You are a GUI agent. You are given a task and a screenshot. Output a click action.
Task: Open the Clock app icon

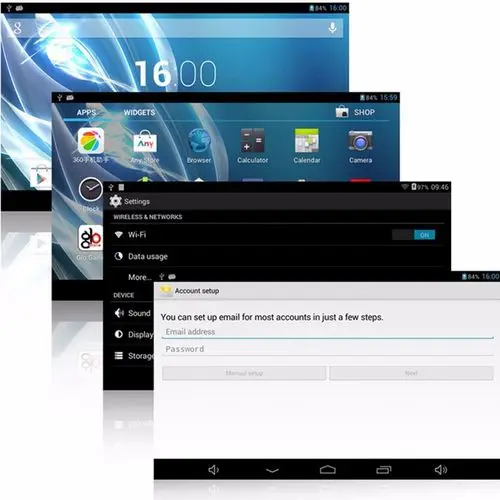tap(91, 189)
